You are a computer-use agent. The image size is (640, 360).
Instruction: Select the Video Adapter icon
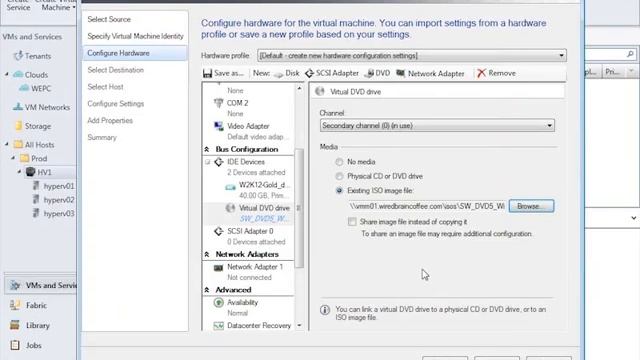[218, 126]
